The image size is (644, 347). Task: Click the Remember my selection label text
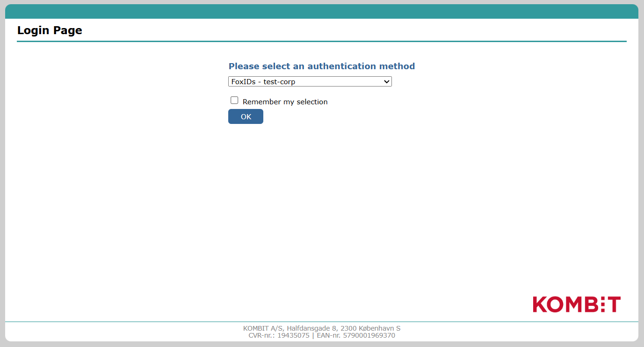point(285,101)
